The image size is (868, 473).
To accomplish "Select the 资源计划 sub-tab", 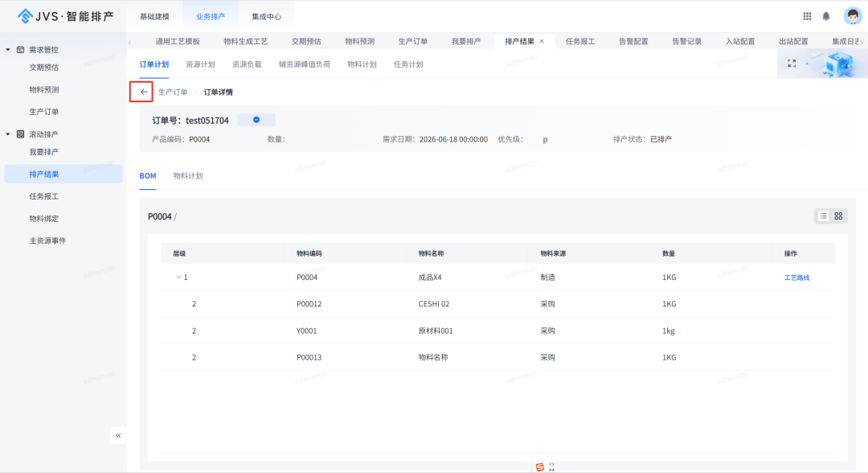I will point(200,64).
